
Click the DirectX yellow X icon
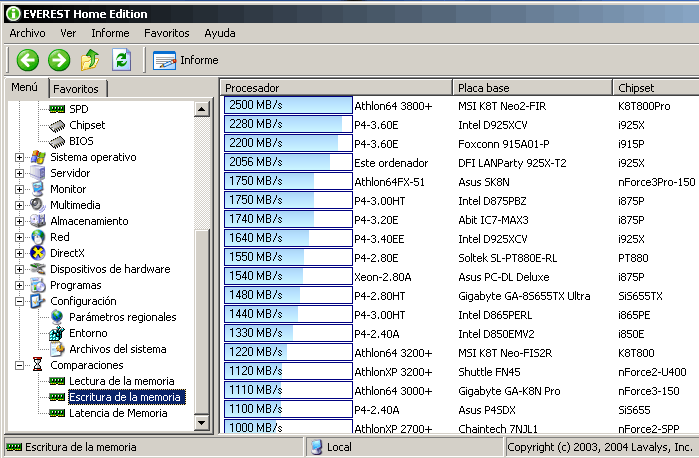(38, 253)
